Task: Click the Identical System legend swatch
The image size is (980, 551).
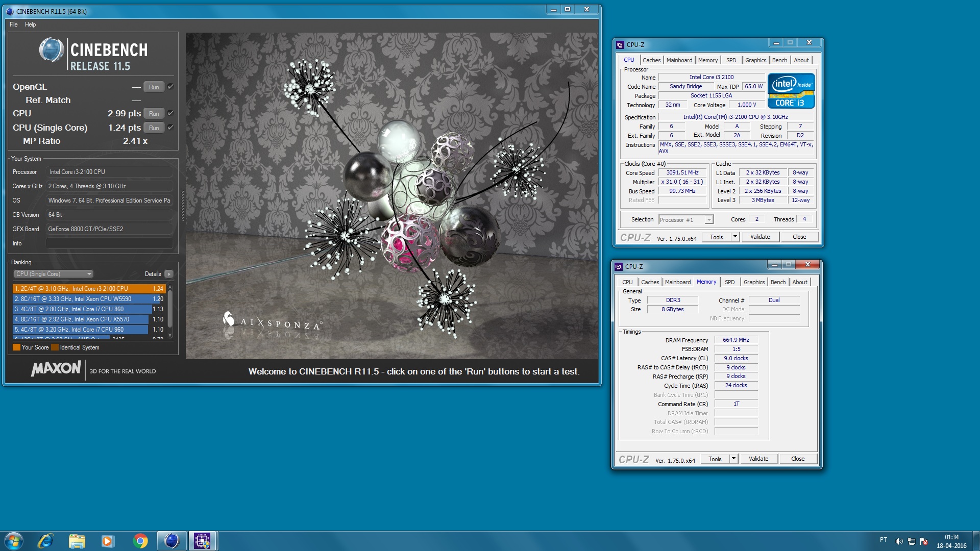Action: click(55, 347)
